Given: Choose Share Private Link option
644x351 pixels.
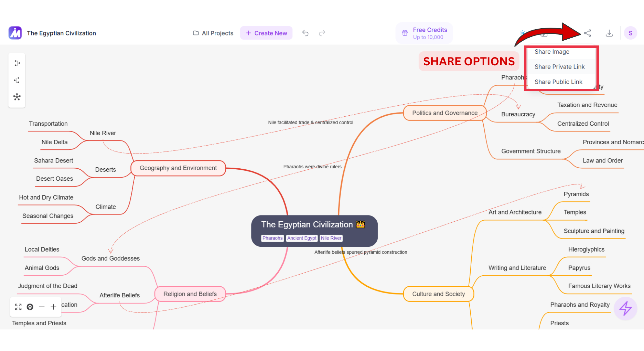Looking at the screenshot, I should (x=559, y=67).
